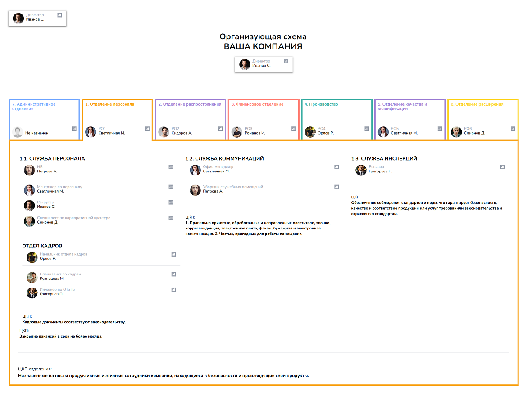Open the ОТДЕЛ КАДРОВ section heading
This screenshot has width=532, height=405.
click(42, 246)
